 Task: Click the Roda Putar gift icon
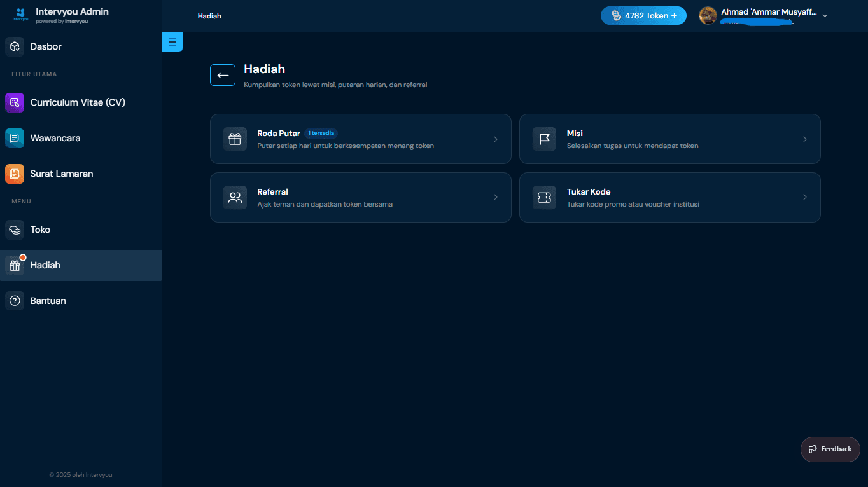tap(235, 139)
